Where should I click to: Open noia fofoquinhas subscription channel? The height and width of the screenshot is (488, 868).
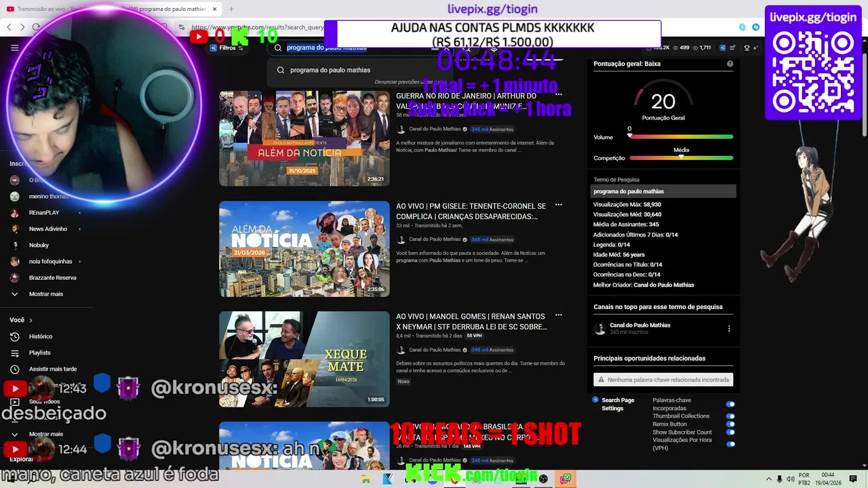click(x=50, y=262)
